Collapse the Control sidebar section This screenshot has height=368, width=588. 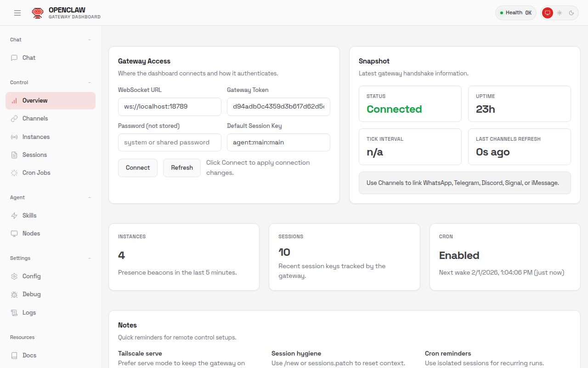89,82
